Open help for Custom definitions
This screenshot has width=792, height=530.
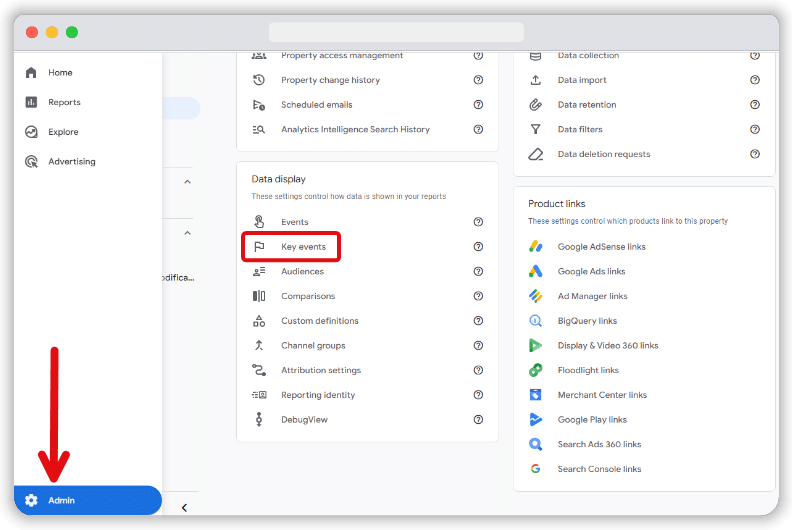pyautogui.click(x=478, y=321)
